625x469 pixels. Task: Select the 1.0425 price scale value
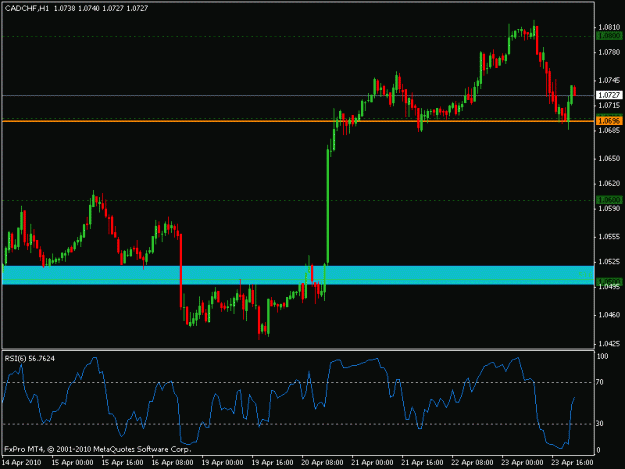pyautogui.click(x=609, y=343)
